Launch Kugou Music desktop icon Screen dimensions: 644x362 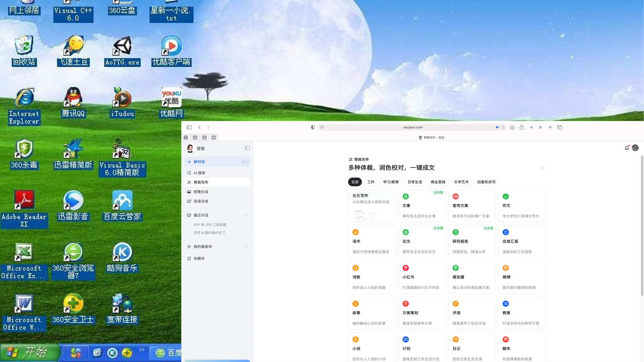[x=122, y=257]
